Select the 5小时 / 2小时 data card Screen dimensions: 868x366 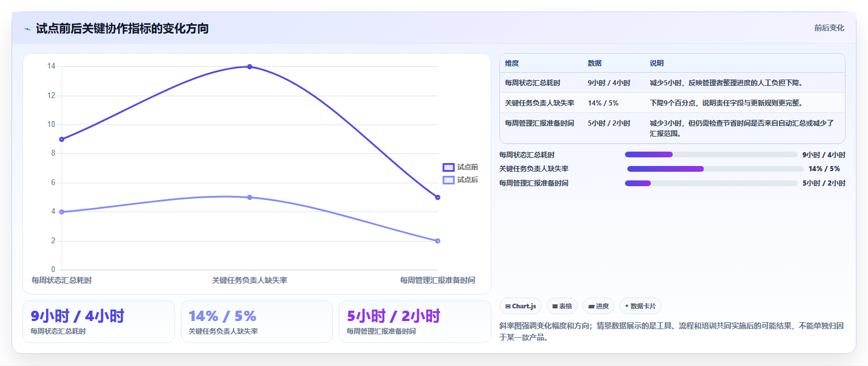click(415, 322)
